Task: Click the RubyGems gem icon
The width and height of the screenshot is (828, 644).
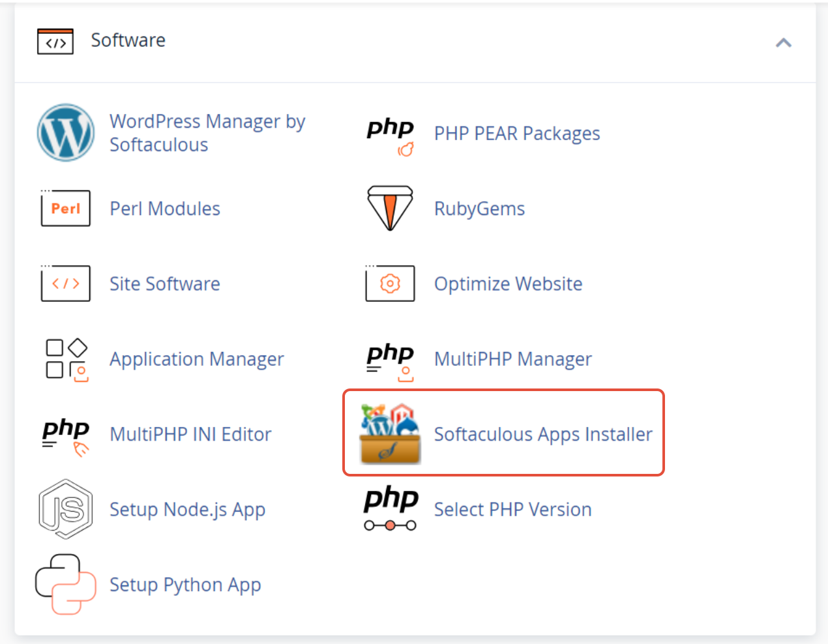Action: [x=390, y=208]
